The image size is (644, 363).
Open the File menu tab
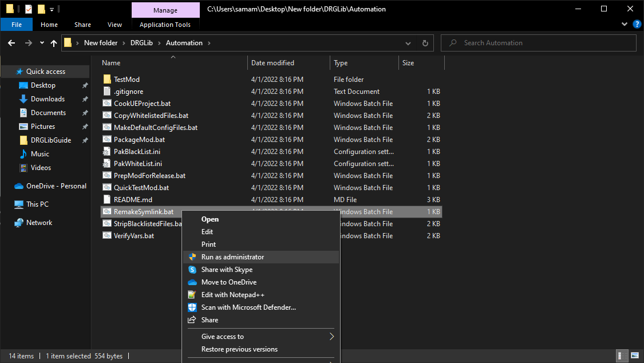click(x=17, y=25)
